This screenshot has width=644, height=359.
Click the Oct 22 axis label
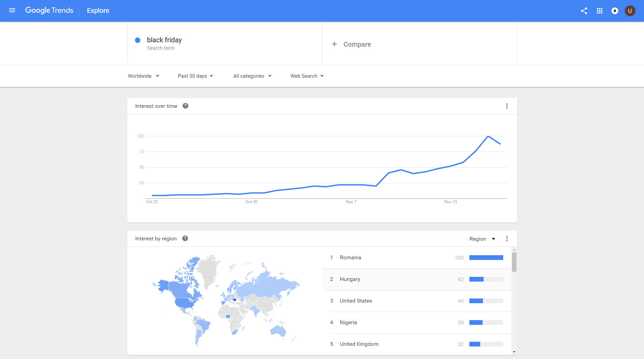tap(152, 202)
